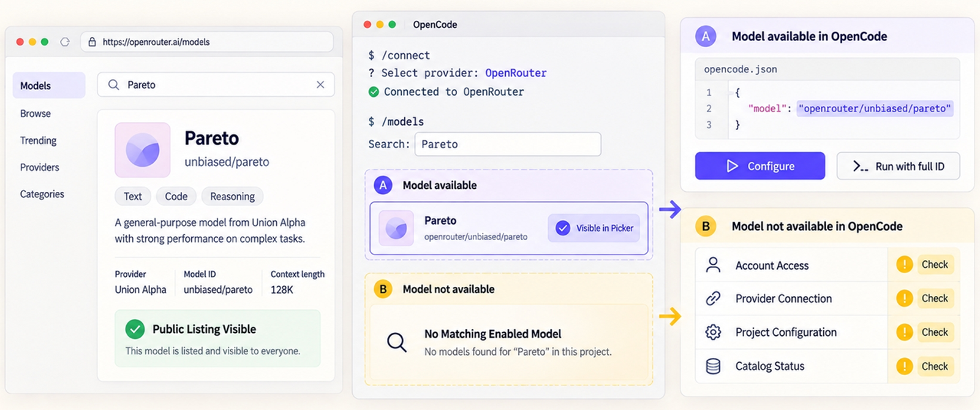Click the Union Alpha provider value

140,290
